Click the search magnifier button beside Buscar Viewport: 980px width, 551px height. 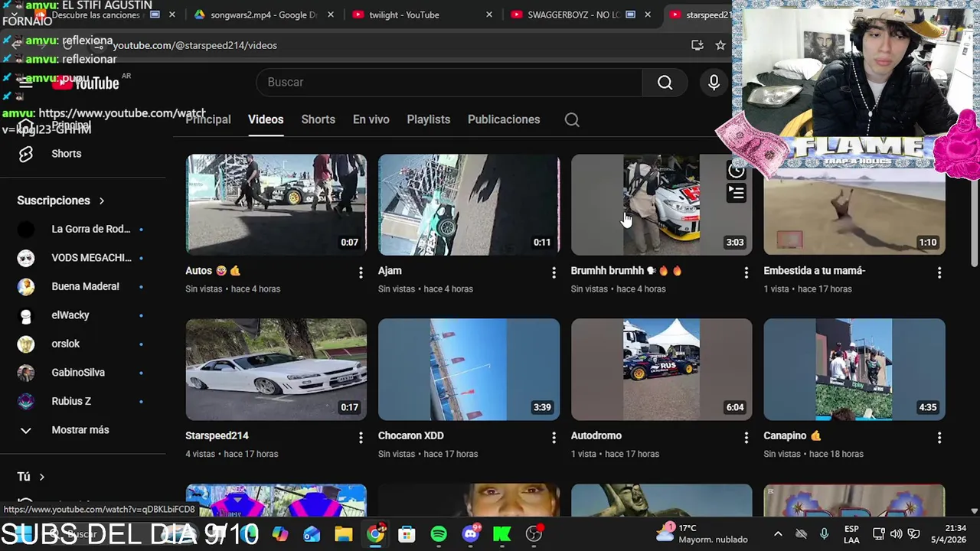(665, 83)
